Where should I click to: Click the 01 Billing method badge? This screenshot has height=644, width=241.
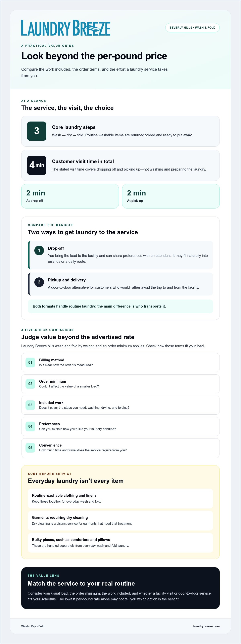[x=30, y=363]
